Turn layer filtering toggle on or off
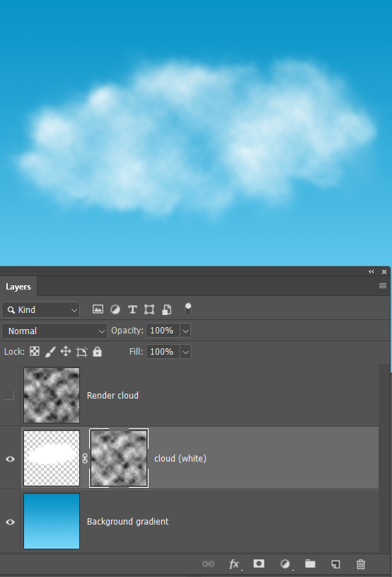This screenshot has width=392, height=577. tap(188, 309)
